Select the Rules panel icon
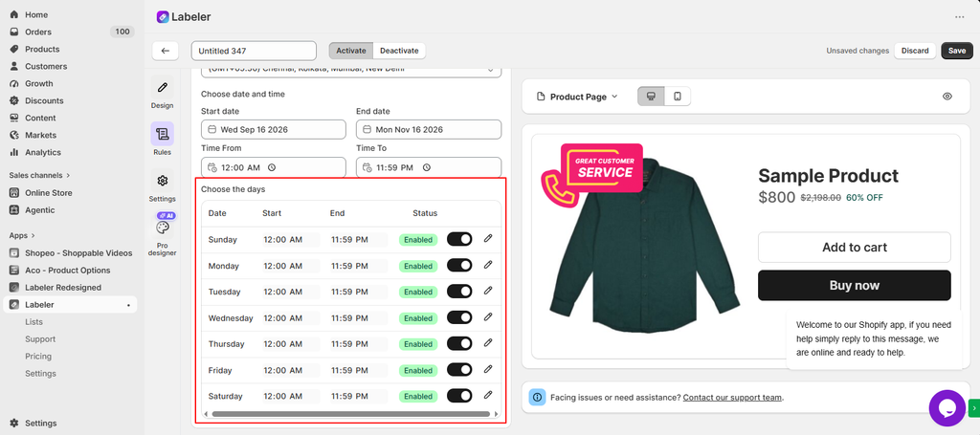The image size is (980, 435). (x=162, y=134)
